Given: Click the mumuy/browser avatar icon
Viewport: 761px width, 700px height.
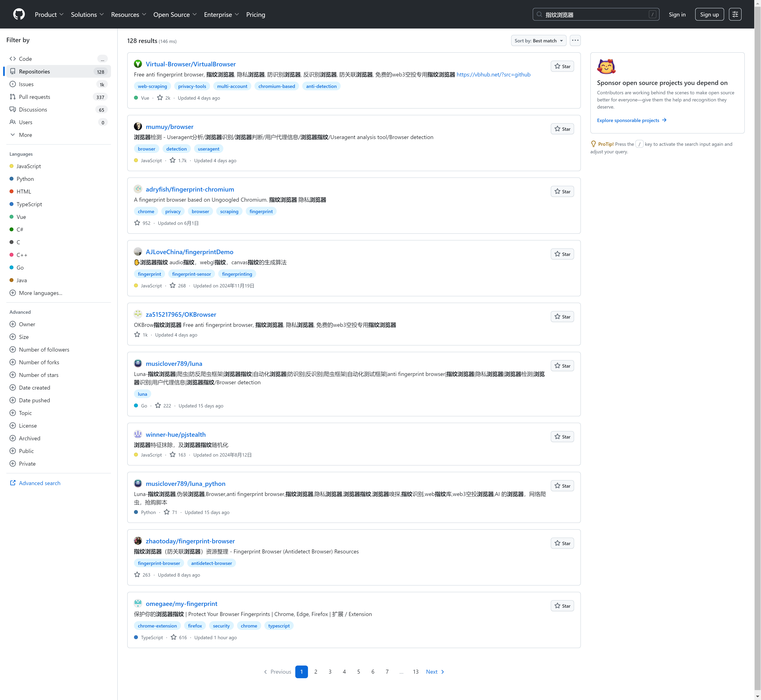Looking at the screenshot, I should tap(138, 127).
